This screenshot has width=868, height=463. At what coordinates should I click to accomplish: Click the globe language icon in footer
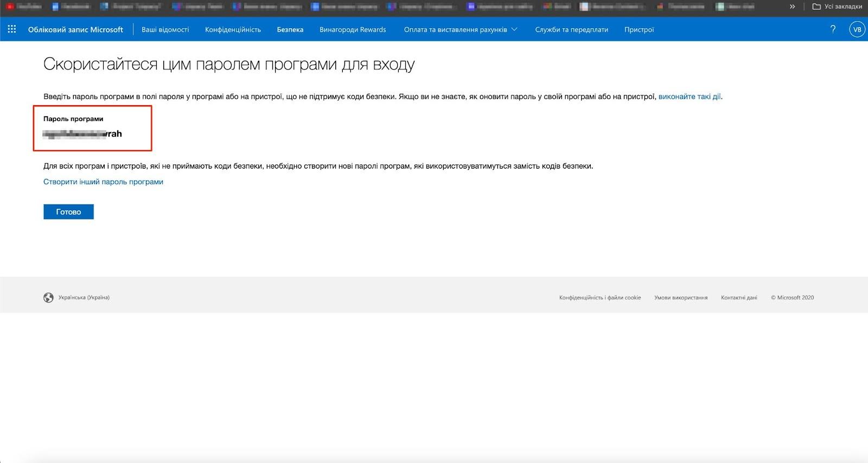coord(48,298)
